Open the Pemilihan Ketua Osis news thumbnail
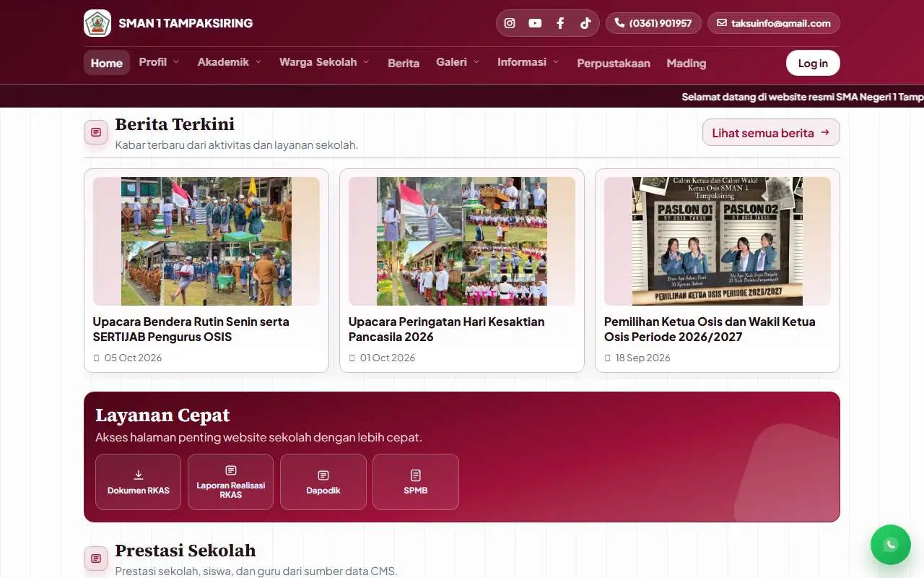Screen dimensions: 924x578 point(718,241)
